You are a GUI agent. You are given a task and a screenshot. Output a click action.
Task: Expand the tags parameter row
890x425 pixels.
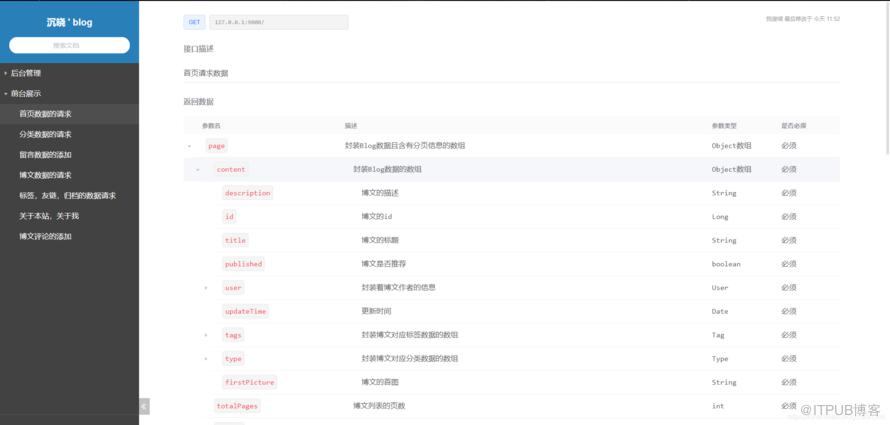[206, 335]
